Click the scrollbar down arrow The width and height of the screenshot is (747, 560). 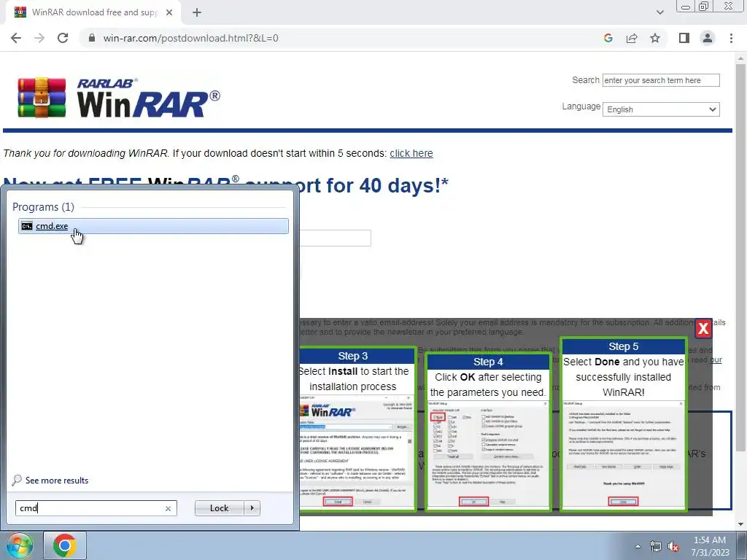[740, 524]
